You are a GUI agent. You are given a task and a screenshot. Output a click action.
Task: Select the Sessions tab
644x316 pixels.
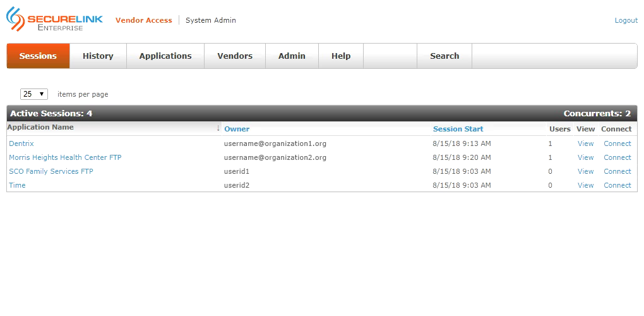coord(38,56)
